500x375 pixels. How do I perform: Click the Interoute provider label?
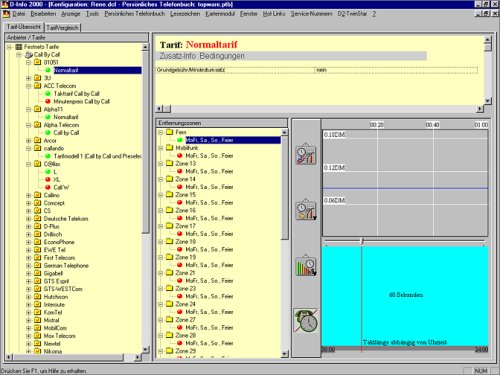click(x=54, y=305)
